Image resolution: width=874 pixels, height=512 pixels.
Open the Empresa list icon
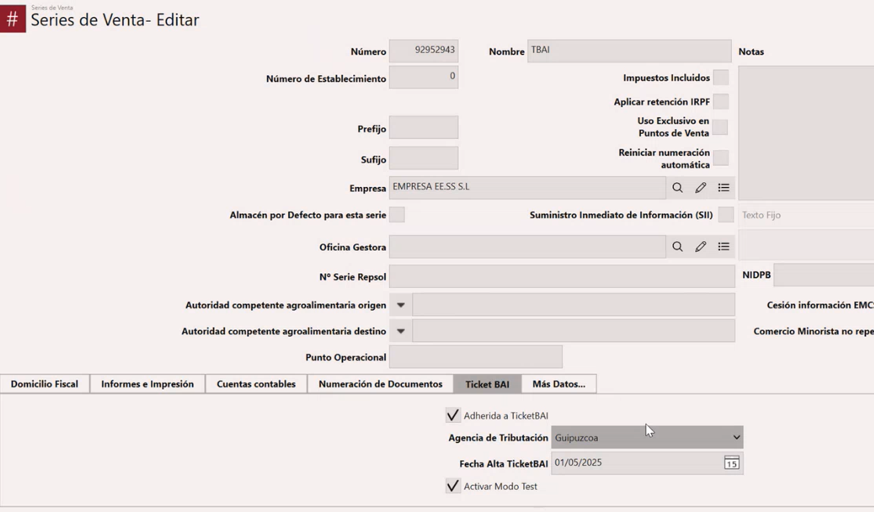click(x=724, y=188)
